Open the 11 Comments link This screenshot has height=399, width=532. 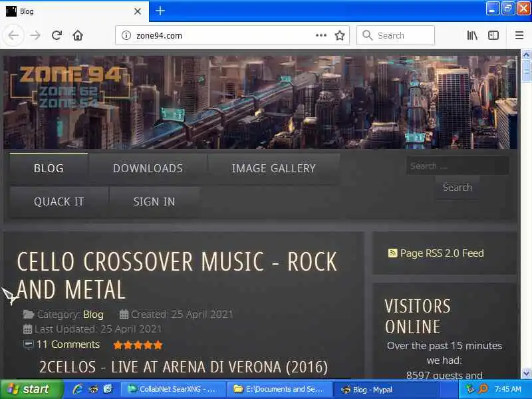(x=68, y=344)
